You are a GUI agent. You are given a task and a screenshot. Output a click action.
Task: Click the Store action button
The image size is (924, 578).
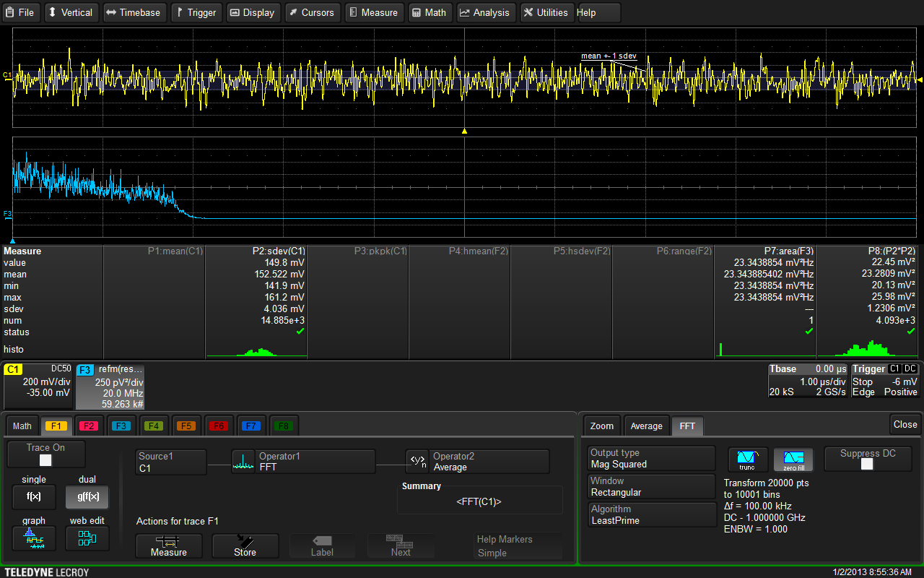point(245,546)
